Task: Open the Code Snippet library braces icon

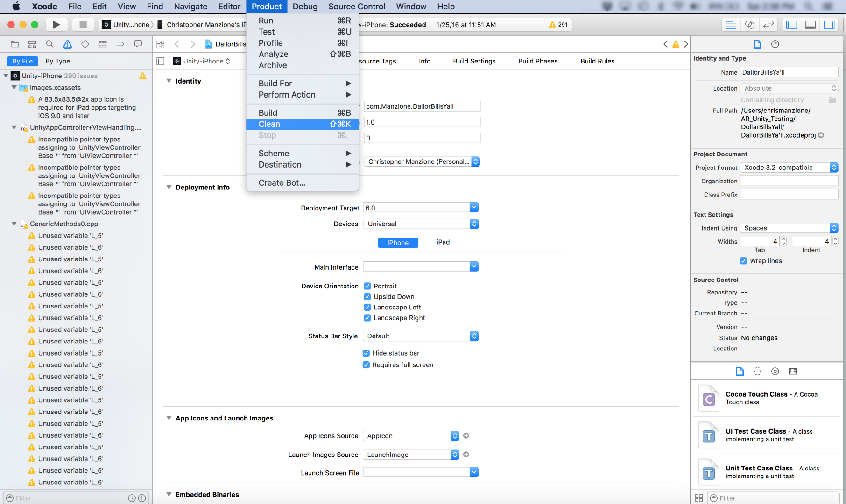Action: pyautogui.click(x=757, y=371)
